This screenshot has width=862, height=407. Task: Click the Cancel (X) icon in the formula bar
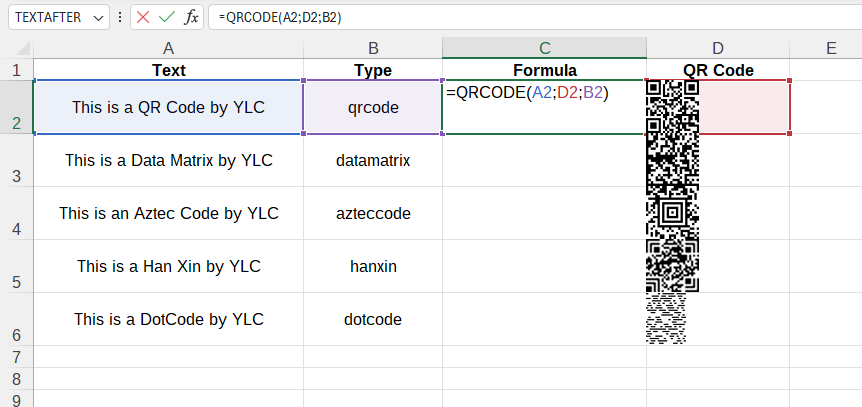click(144, 18)
